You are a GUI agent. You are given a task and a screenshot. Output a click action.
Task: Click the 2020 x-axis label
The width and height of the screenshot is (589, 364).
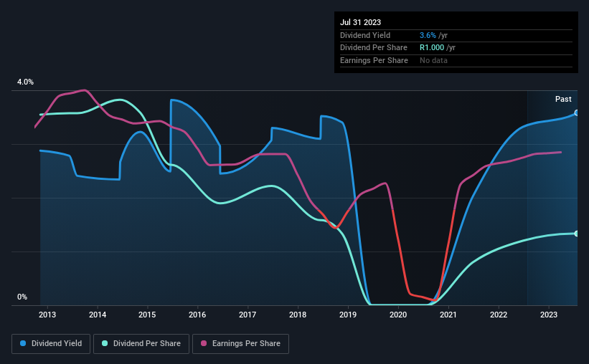coord(398,315)
